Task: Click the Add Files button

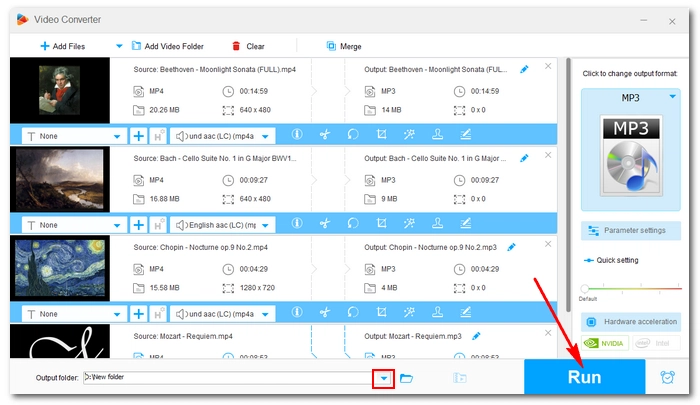Action: (62, 46)
